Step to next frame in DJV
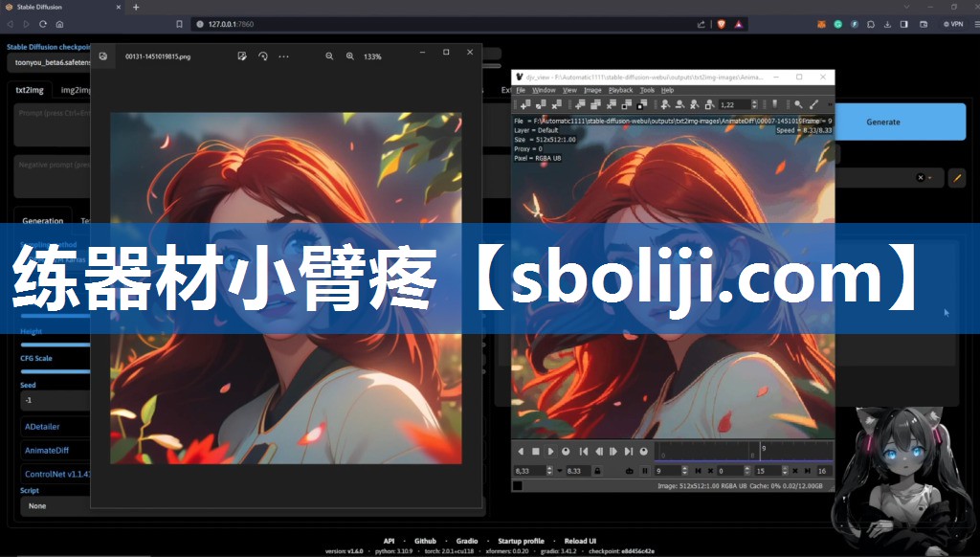Image resolution: width=980 pixels, height=557 pixels. click(613, 451)
